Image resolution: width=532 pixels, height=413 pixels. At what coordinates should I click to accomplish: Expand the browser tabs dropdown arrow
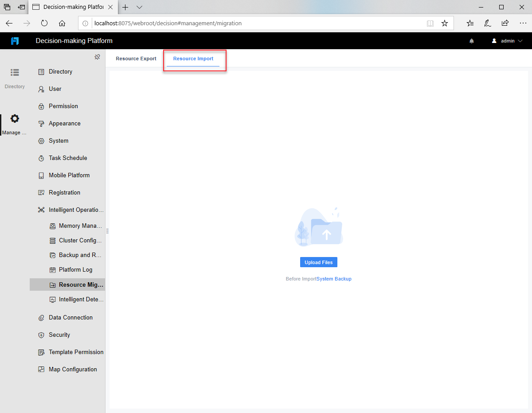click(x=139, y=8)
